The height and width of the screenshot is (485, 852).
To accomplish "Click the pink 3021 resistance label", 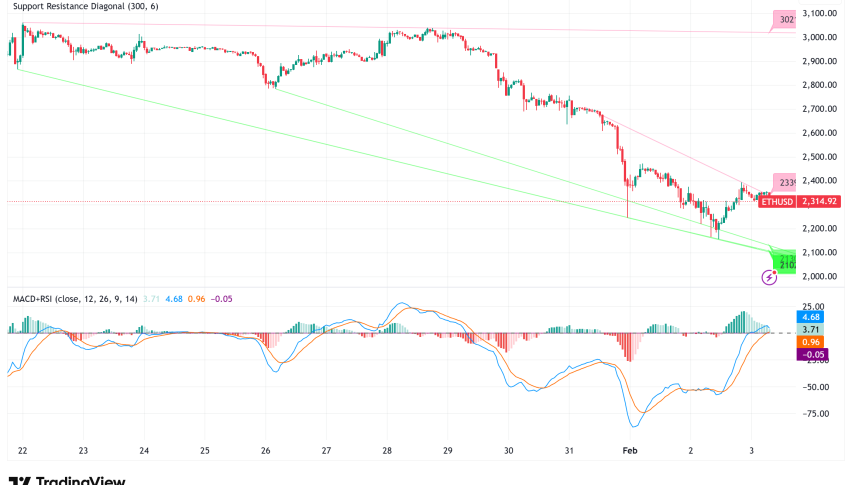I will (787, 19).
